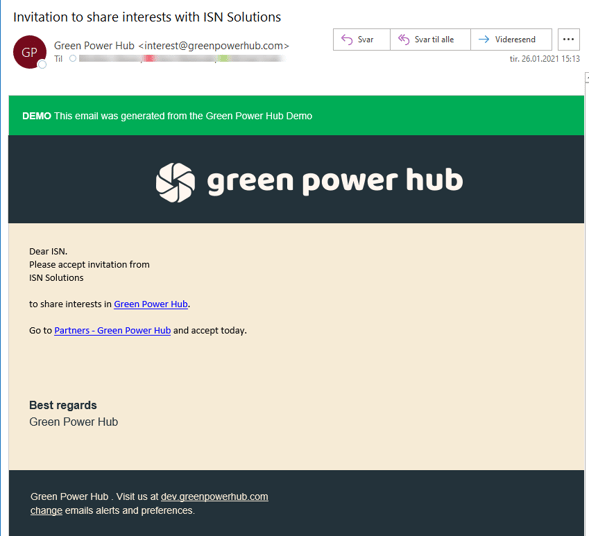
Task: Click the Svar button label
Action: click(x=365, y=39)
